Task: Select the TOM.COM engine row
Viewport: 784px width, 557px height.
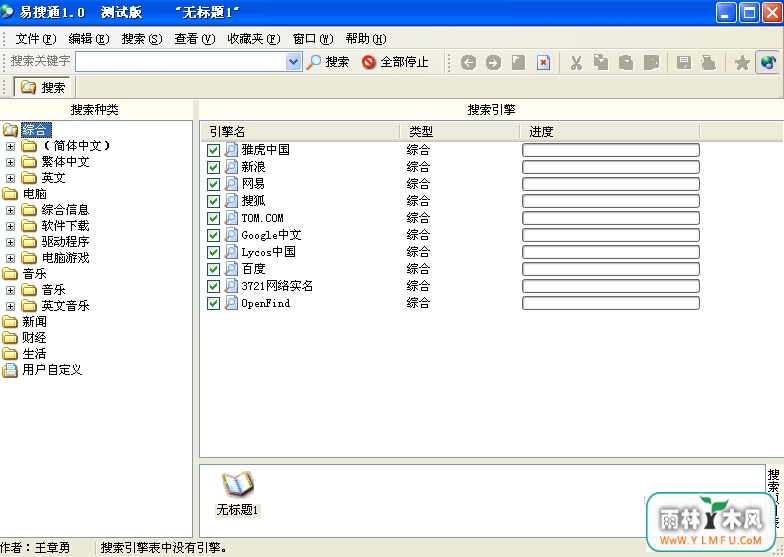Action: pos(452,218)
